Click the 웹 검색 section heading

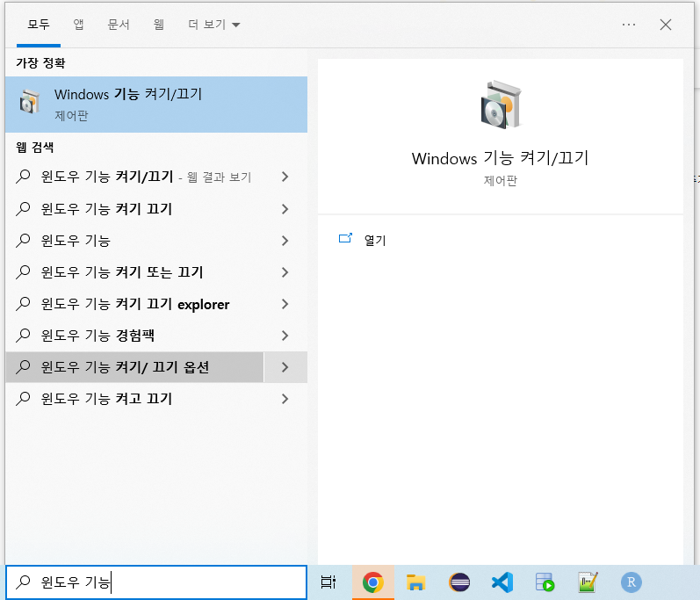point(35,148)
